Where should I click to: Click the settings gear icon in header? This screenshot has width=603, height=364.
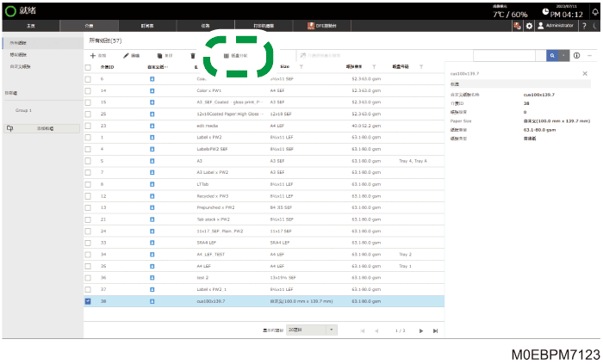529,26
